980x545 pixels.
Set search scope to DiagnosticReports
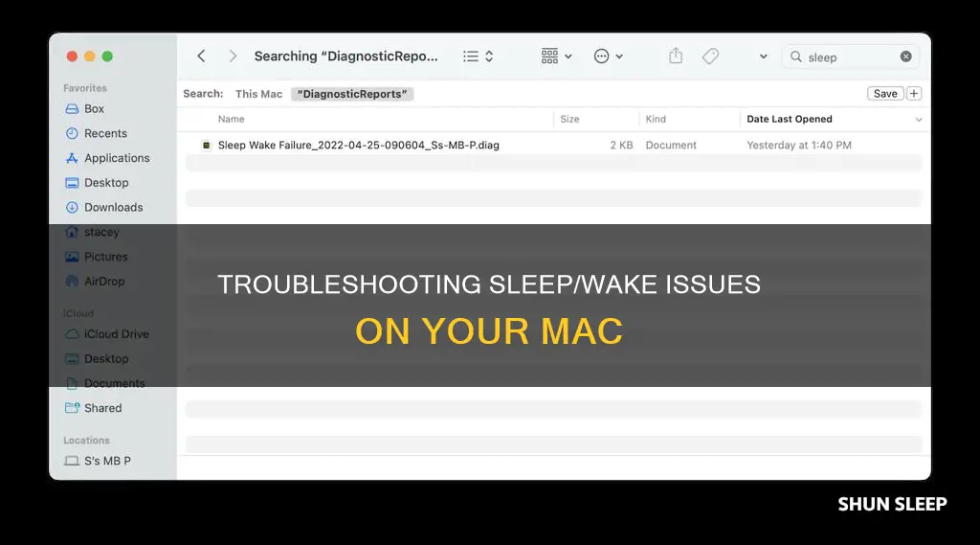coord(352,94)
